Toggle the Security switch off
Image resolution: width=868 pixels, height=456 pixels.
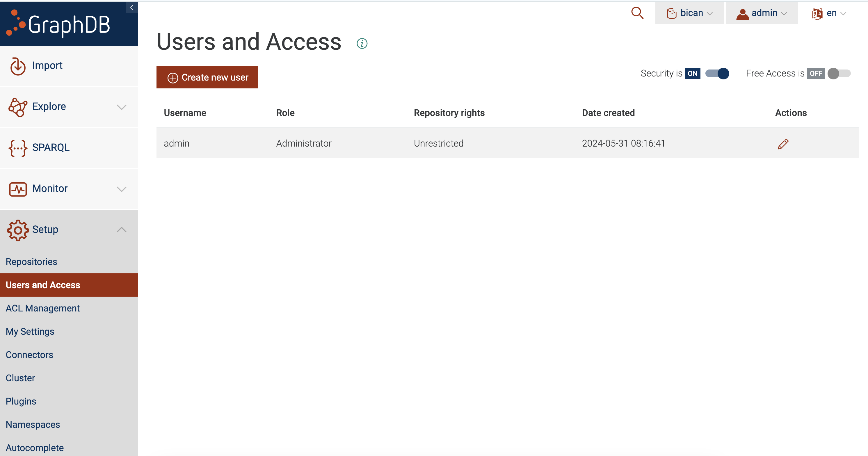(x=717, y=73)
